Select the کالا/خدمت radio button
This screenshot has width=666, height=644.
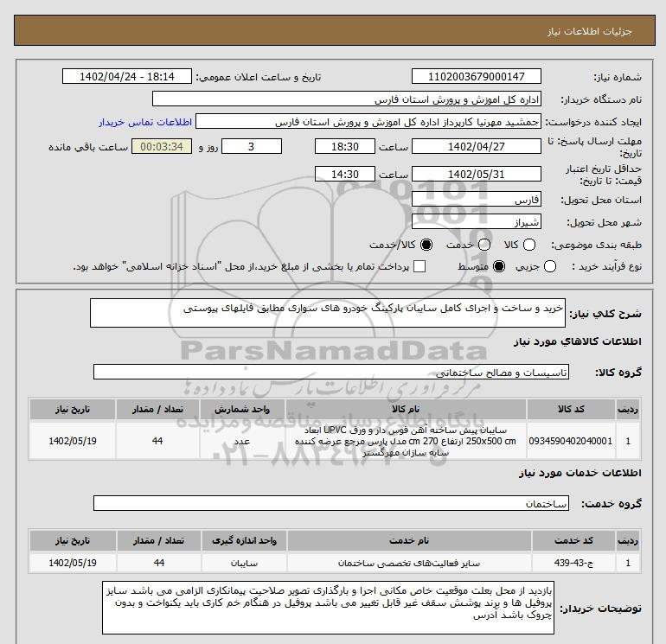click(426, 245)
